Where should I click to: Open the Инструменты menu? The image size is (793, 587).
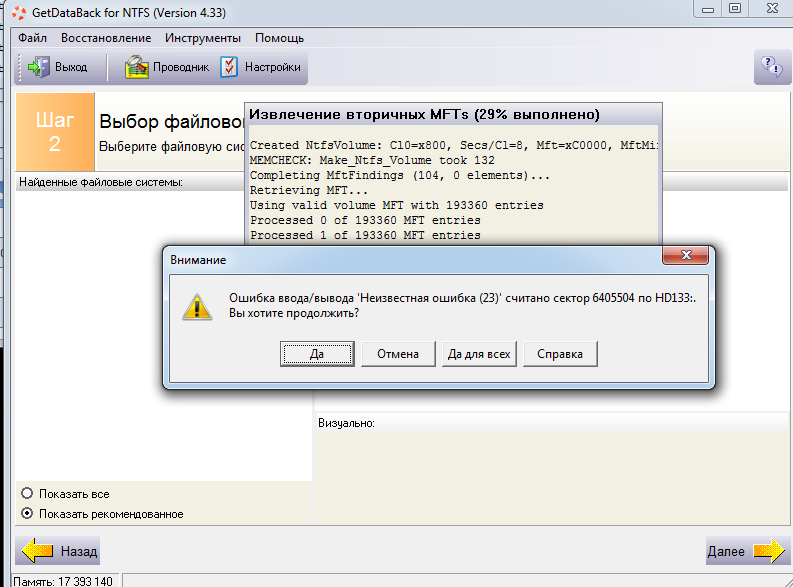point(203,38)
